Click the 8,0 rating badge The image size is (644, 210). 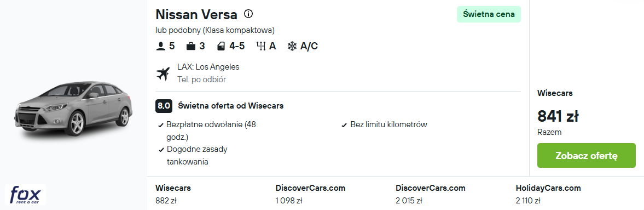[x=164, y=106]
